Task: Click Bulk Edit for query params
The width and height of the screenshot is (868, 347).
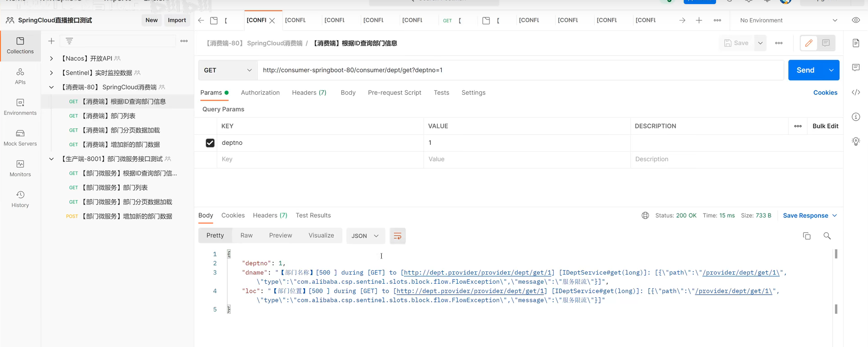Action: click(825, 126)
